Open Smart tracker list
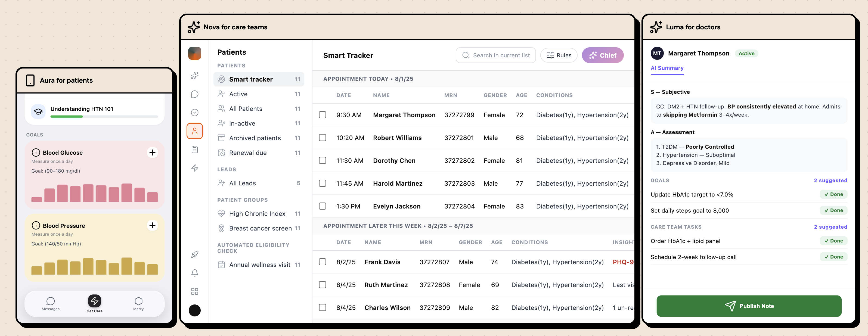The image size is (868, 336). tap(259, 79)
